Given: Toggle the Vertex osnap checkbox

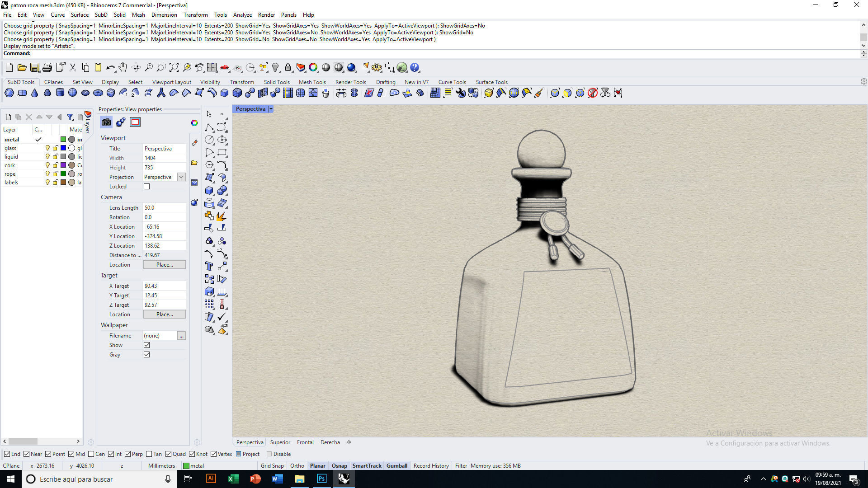Looking at the screenshot, I should [x=213, y=454].
